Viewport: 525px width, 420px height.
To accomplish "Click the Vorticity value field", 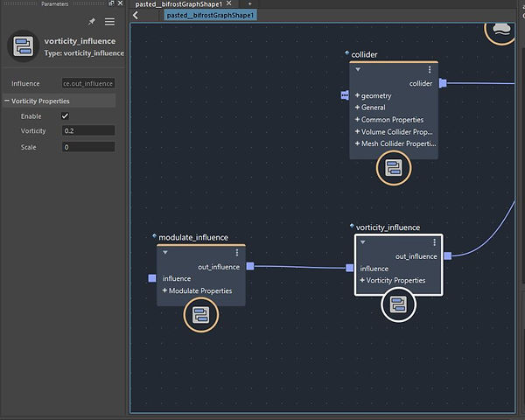I will 88,130.
